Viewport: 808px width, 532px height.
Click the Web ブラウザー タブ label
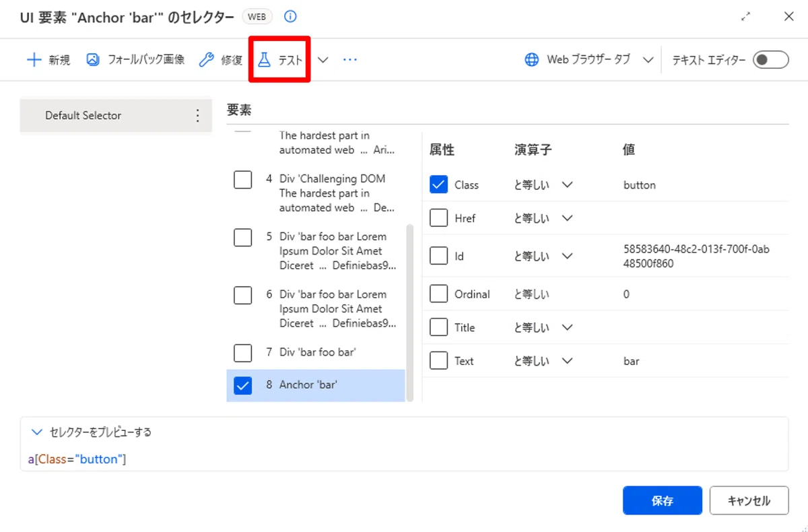coord(588,60)
